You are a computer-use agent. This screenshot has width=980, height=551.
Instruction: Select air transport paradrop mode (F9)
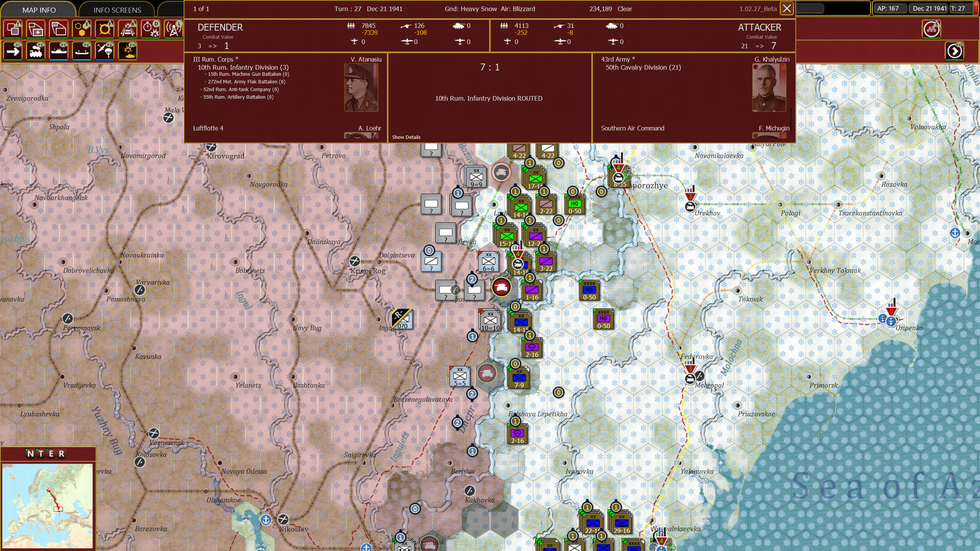(x=105, y=51)
